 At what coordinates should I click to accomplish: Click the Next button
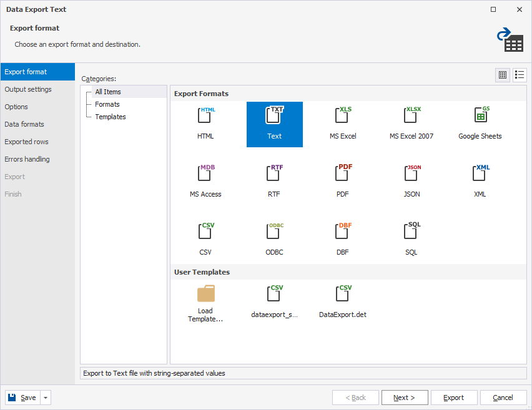(404, 398)
